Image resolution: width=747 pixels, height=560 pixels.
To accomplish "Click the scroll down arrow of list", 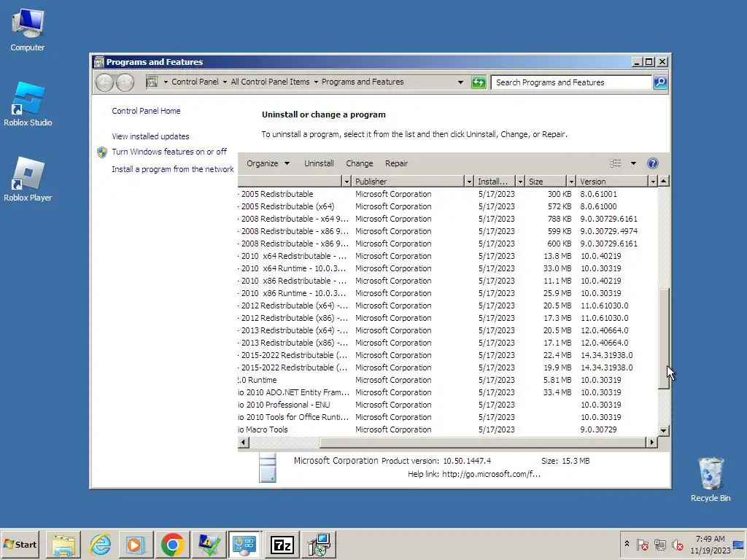I will click(x=664, y=430).
